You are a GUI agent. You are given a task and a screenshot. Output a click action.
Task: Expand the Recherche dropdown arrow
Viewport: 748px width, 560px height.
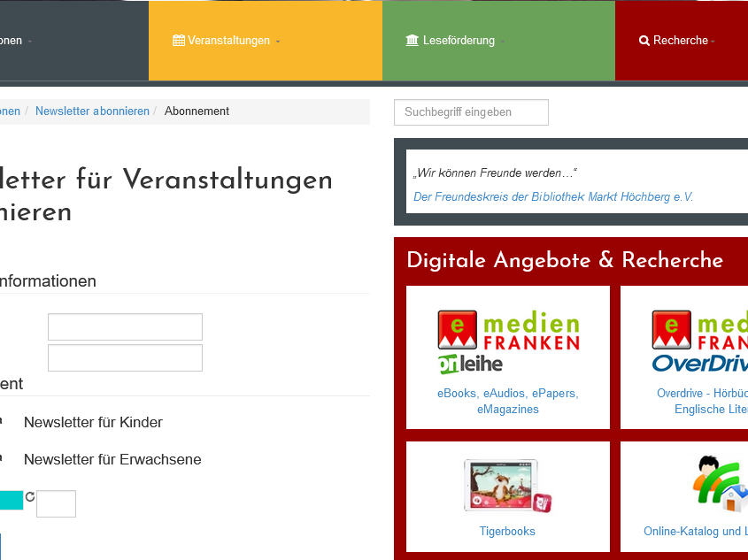pyautogui.click(x=713, y=42)
